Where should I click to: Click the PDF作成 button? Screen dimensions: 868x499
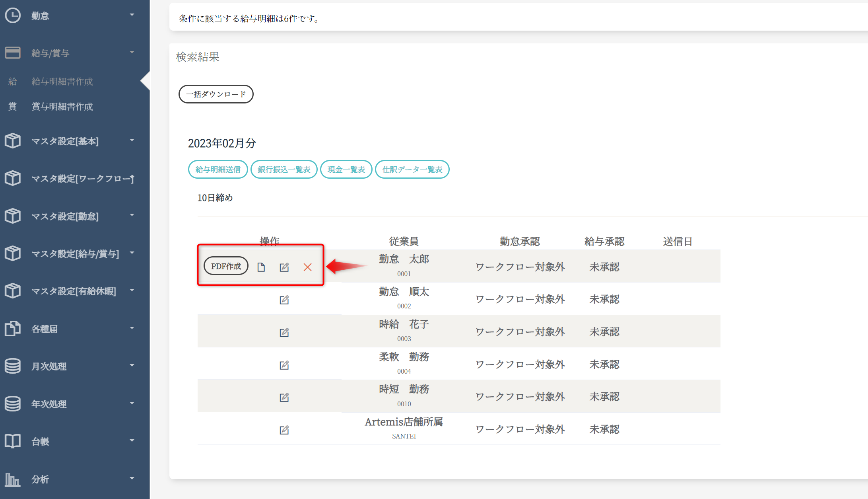coord(226,266)
